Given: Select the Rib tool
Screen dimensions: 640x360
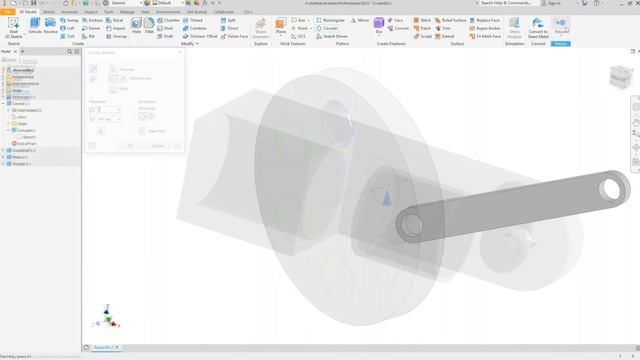Looking at the screenshot, I should click(89, 36).
